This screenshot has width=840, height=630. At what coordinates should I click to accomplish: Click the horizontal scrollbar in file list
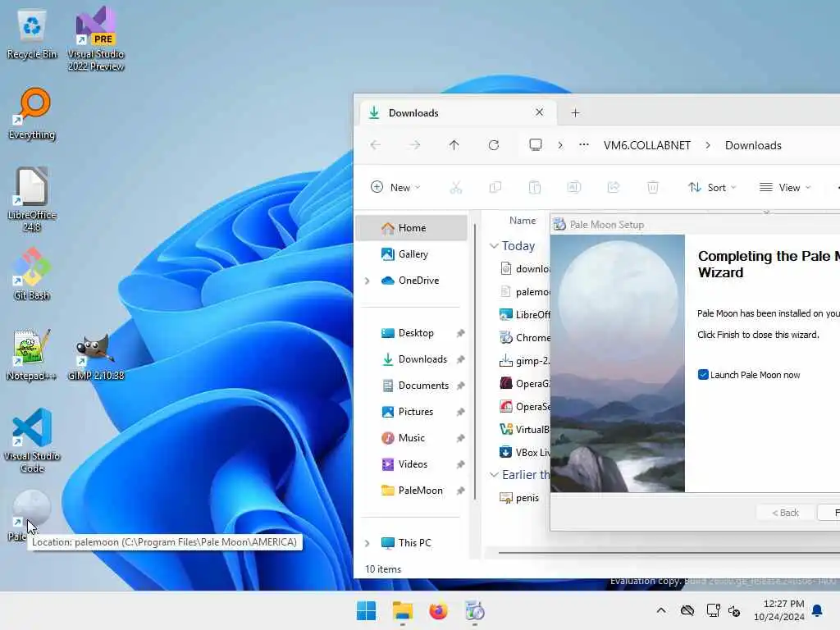(x=669, y=552)
